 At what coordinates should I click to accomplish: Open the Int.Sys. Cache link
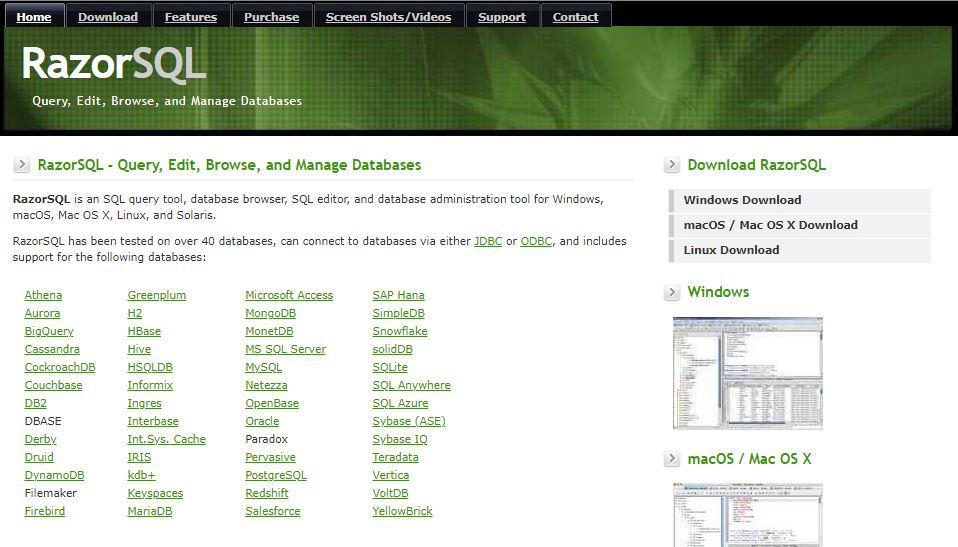[x=167, y=439]
